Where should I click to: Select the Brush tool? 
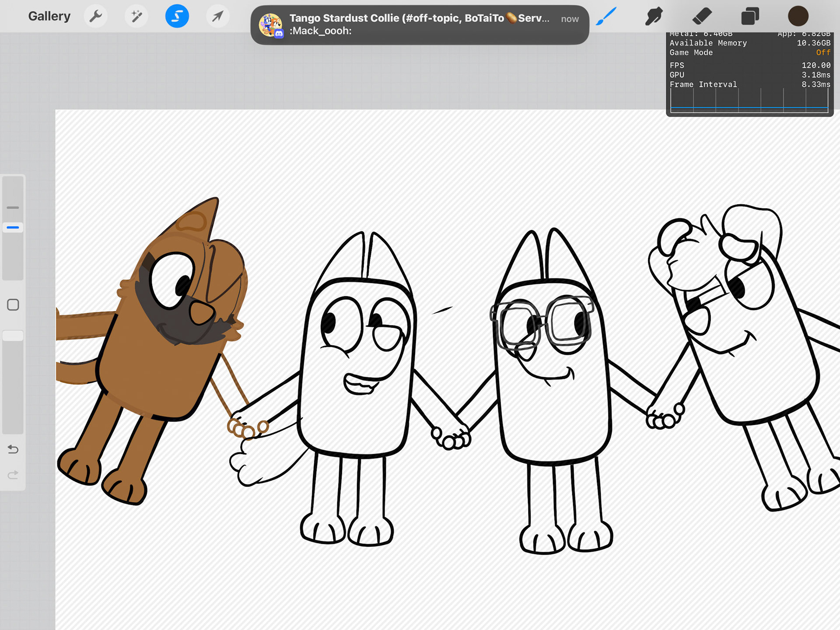[x=606, y=17]
